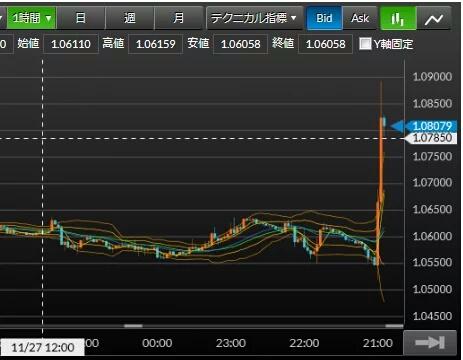Click the 終値 value field 1.06058

pos(325,44)
